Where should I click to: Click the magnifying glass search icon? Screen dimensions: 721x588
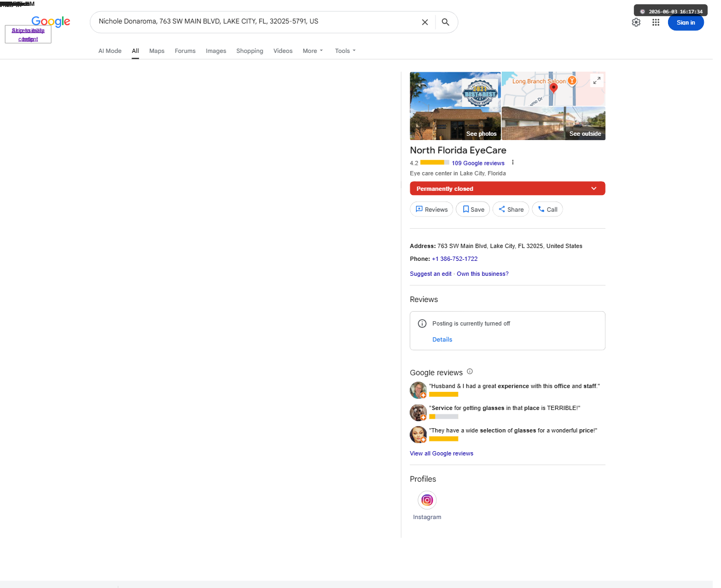(446, 22)
